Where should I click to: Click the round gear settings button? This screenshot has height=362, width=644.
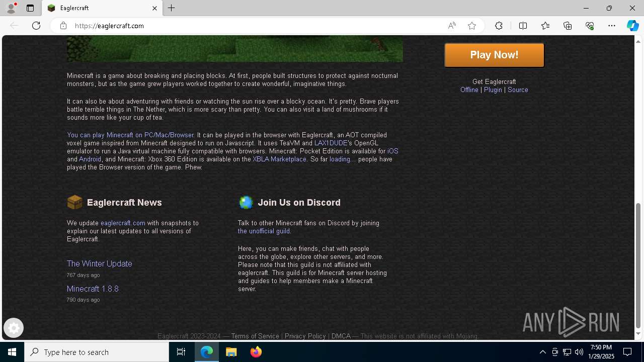(x=14, y=328)
